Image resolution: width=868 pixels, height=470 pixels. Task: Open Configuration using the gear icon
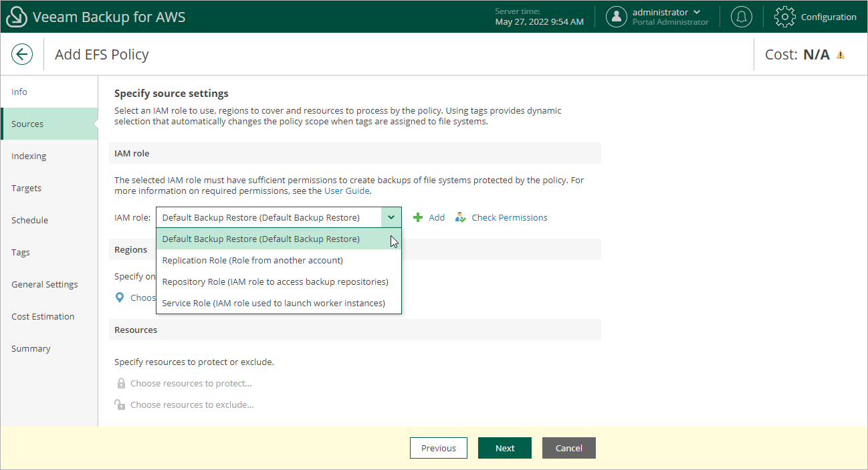pyautogui.click(x=784, y=16)
